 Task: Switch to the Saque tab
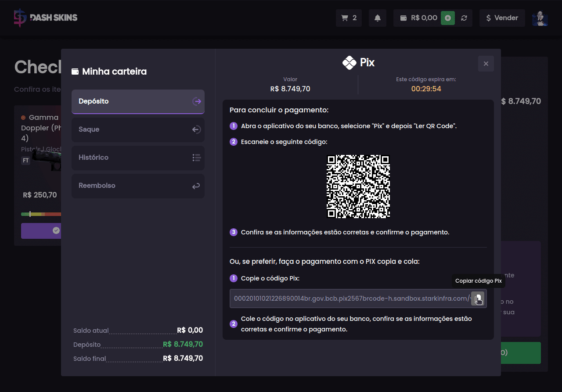[x=138, y=129]
